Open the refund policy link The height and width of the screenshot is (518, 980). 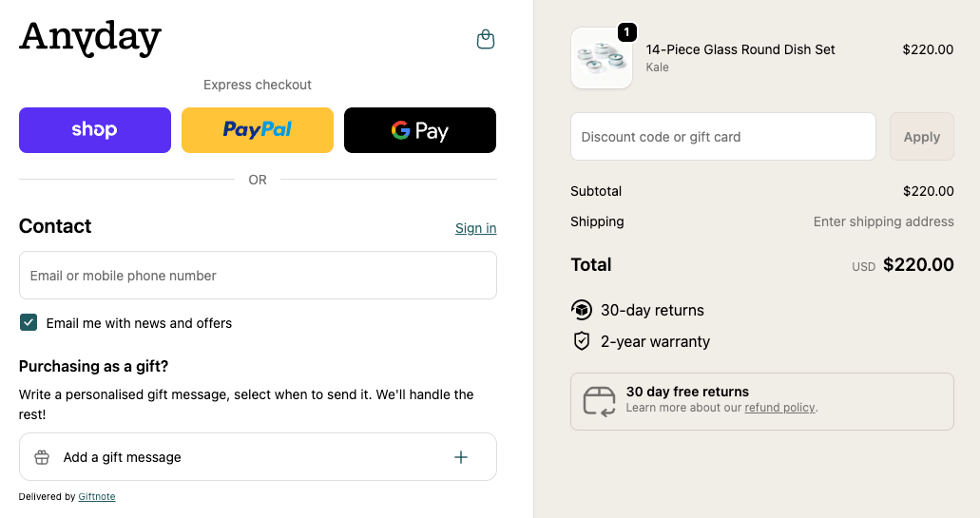click(779, 408)
